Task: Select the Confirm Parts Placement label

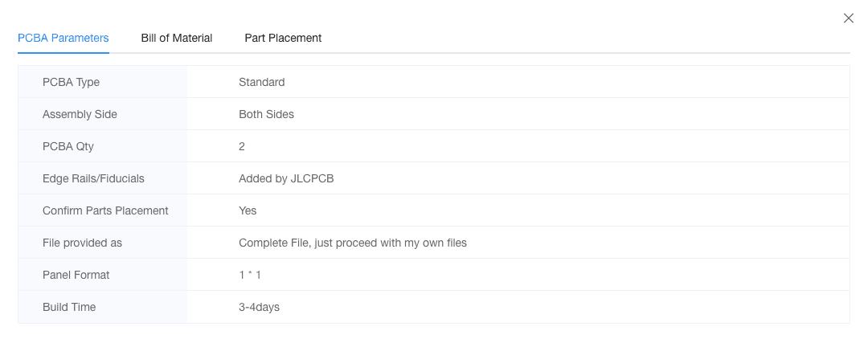Action: (105, 210)
